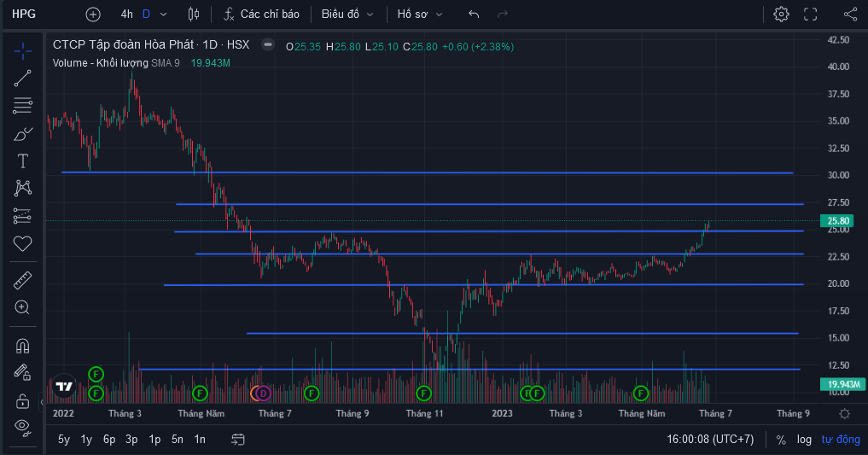Set range to 1y
The width and height of the screenshot is (868, 455).
tap(86, 440)
